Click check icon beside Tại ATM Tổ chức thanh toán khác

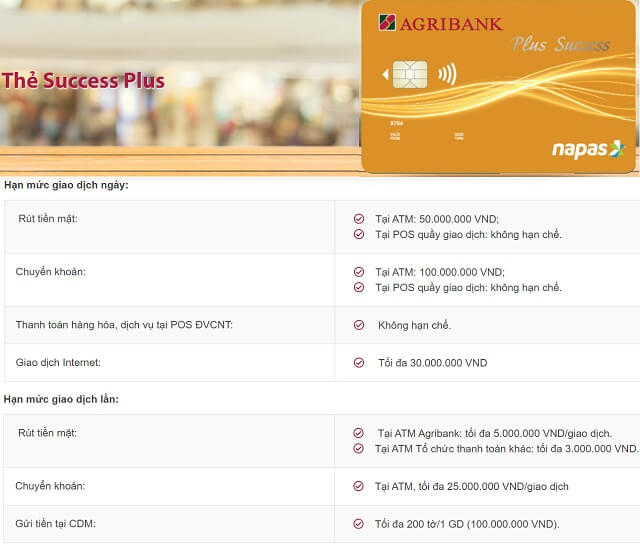point(358,448)
